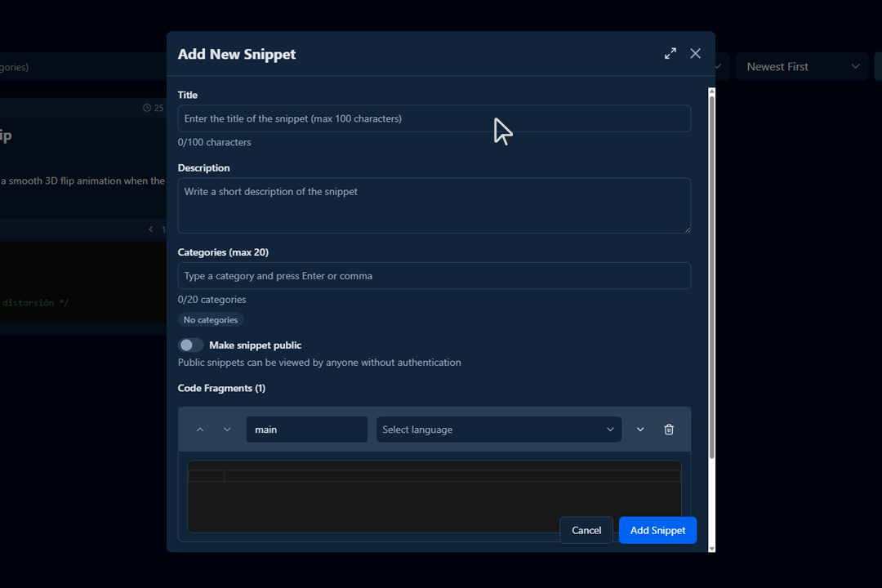Click the Add Snippet button

(657, 530)
